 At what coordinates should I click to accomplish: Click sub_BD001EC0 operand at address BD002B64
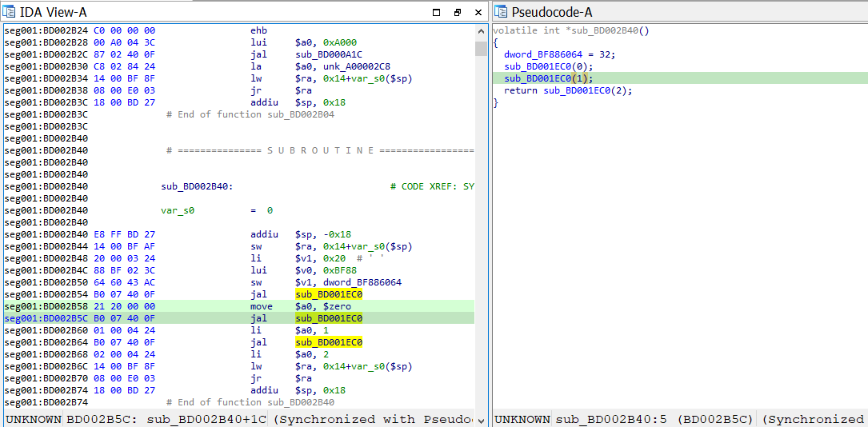pos(329,342)
